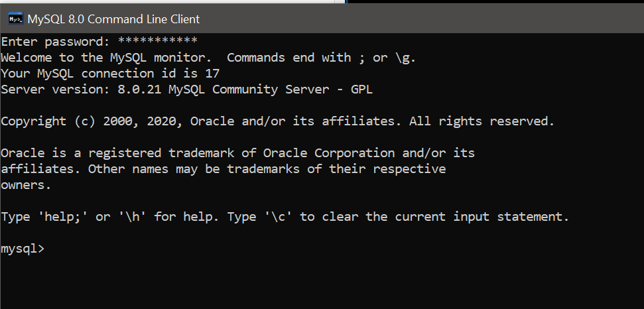This screenshot has height=309, width=644.
Task: Click the MySQL icon in the title bar
Action: tap(16, 19)
